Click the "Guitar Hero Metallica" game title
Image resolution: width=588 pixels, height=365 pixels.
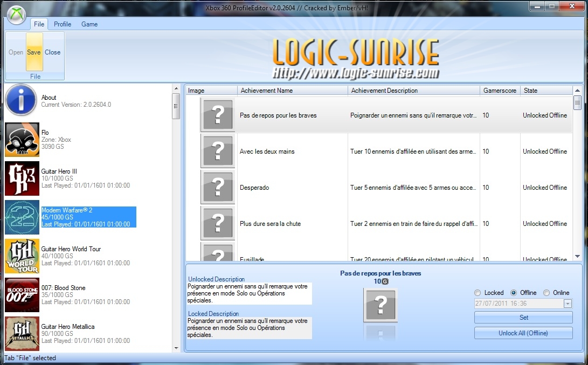pos(68,326)
